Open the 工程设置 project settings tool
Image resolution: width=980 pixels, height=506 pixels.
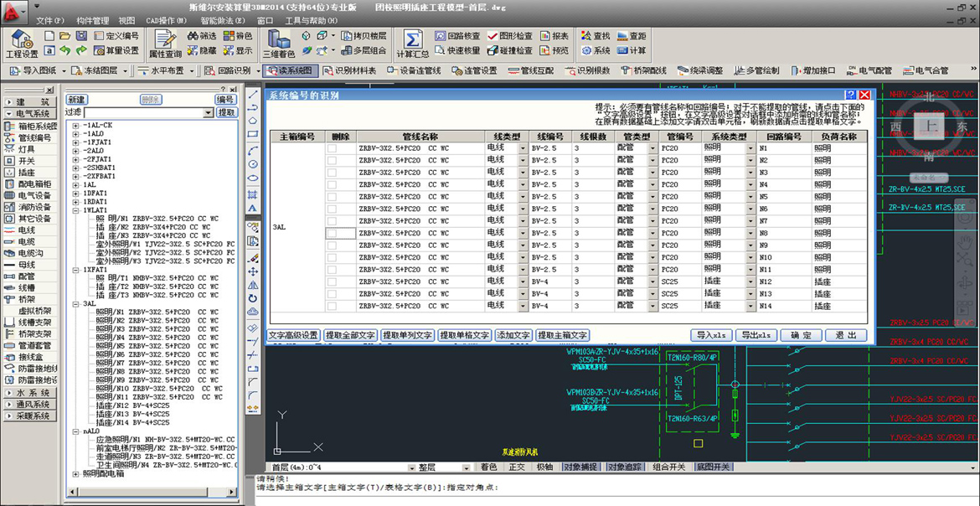pos(23,42)
